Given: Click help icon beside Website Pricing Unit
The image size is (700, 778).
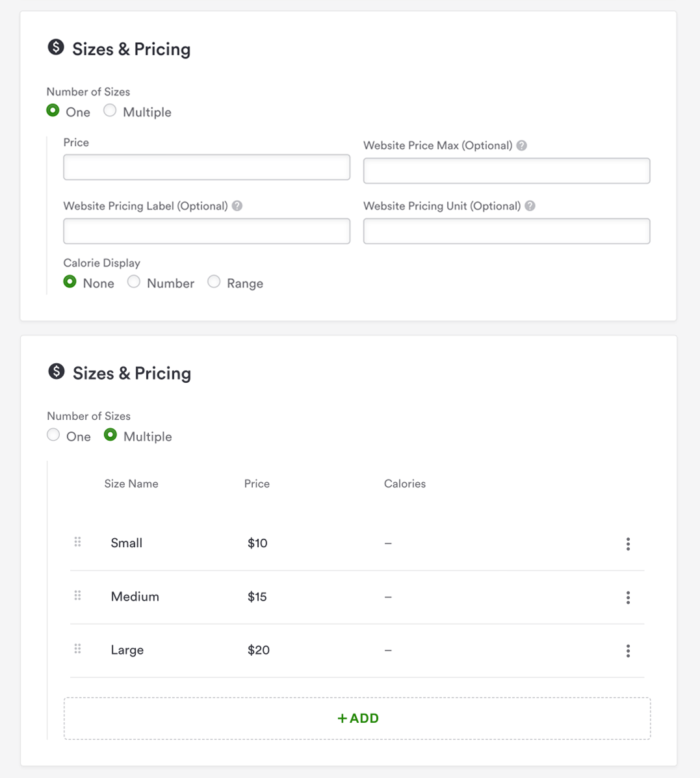Looking at the screenshot, I should tap(530, 206).
